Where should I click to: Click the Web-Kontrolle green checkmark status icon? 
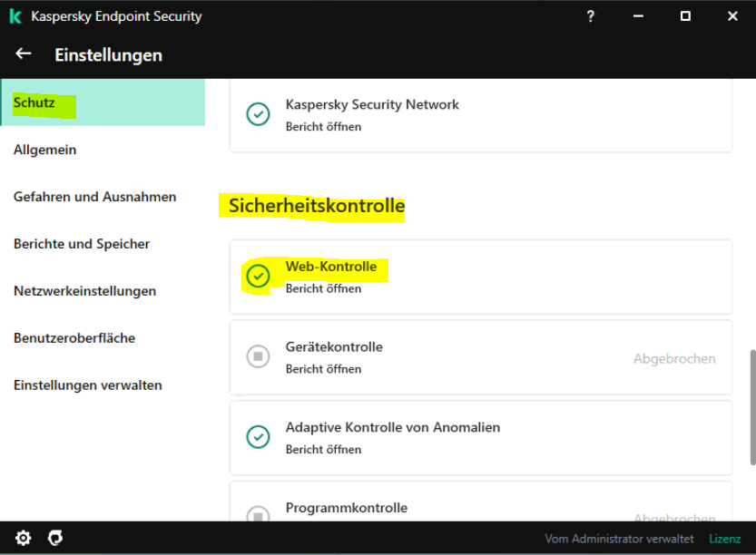258,276
